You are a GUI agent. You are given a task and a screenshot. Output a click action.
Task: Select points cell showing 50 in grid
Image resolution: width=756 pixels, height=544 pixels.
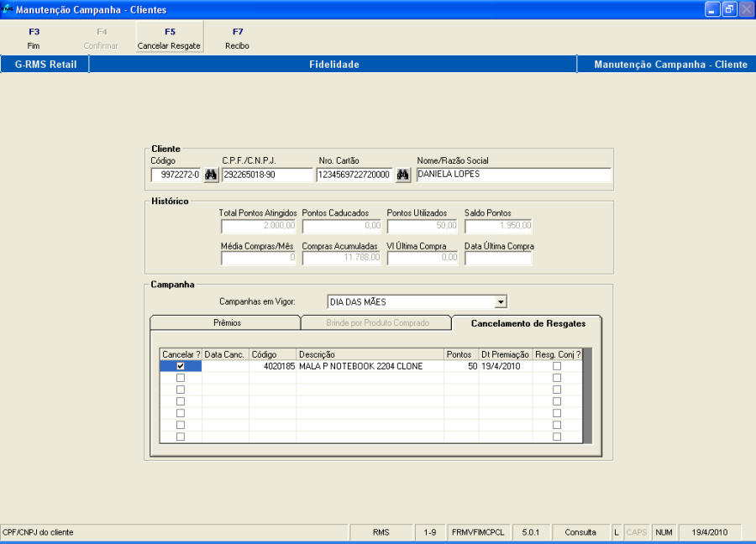(461, 366)
